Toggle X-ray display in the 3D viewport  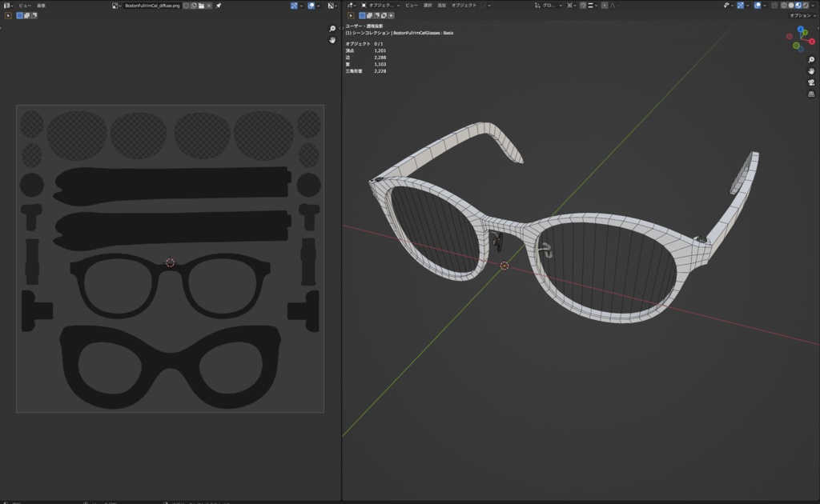tap(773, 6)
